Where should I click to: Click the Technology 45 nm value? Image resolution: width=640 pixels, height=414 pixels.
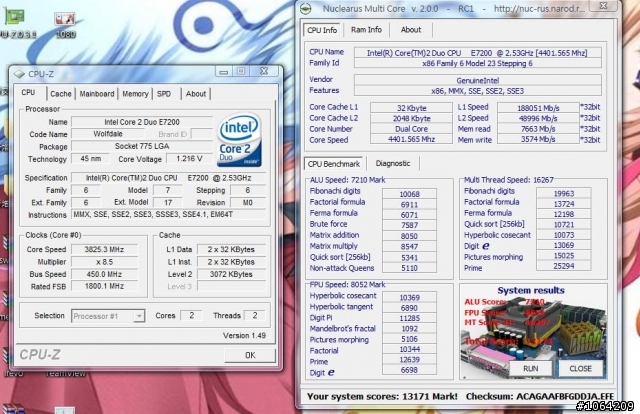(x=91, y=158)
